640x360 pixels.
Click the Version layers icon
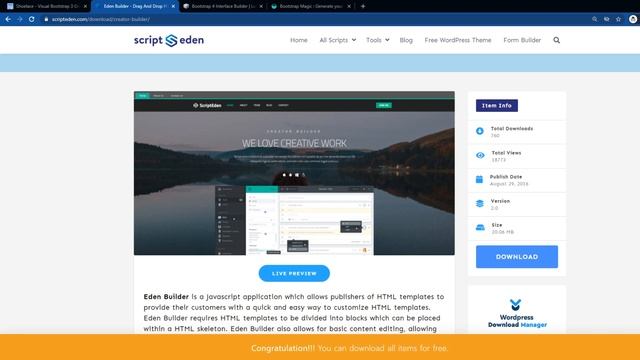[x=480, y=203]
